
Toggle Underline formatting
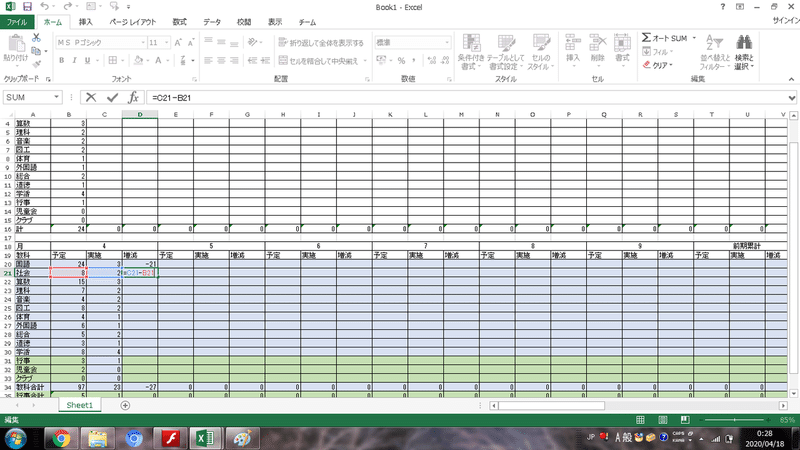[87, 60]
